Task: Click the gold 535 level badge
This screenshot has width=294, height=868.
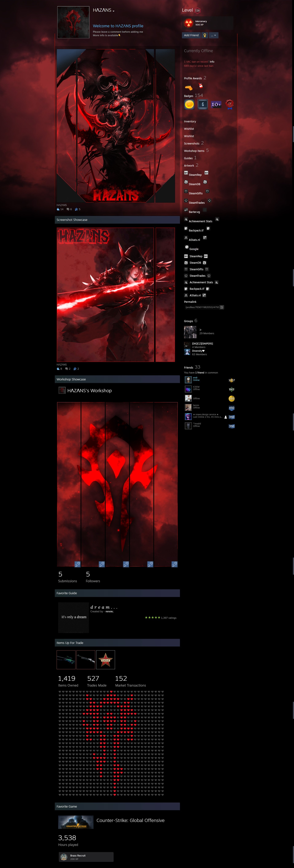Action: tap(232, 399)
